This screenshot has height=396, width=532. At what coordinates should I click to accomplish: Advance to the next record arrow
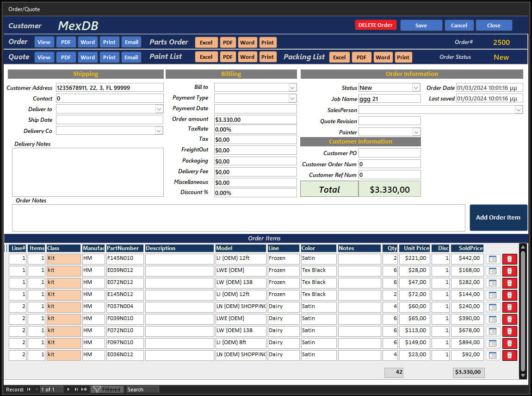coord(68,389)
